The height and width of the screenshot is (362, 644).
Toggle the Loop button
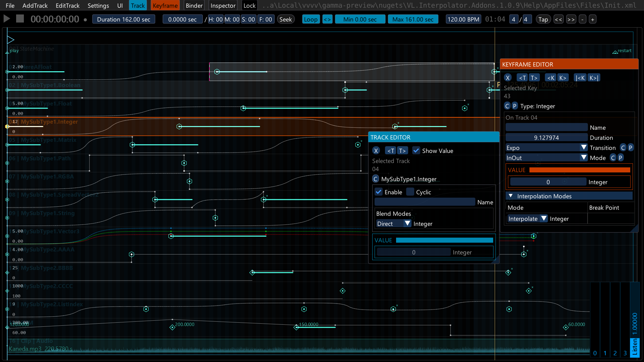pos(311,19)
